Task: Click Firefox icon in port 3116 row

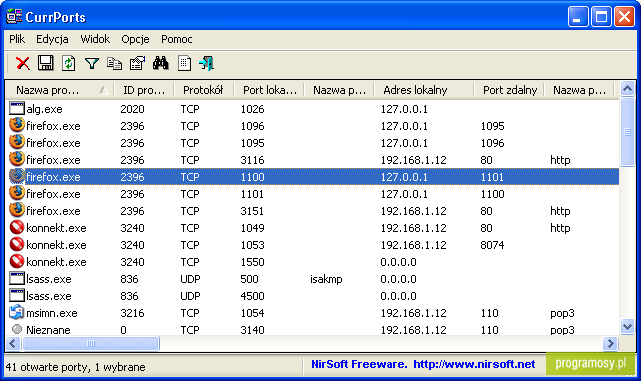Action: click(x=17, y=159)
